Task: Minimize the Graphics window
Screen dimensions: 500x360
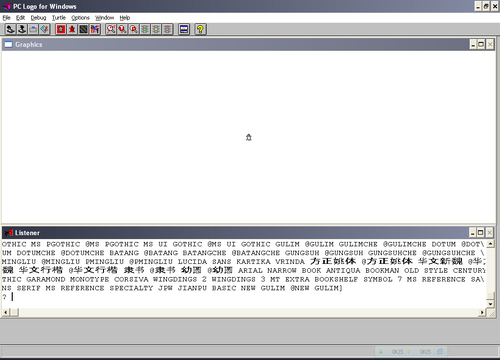Action: [473, 44]
